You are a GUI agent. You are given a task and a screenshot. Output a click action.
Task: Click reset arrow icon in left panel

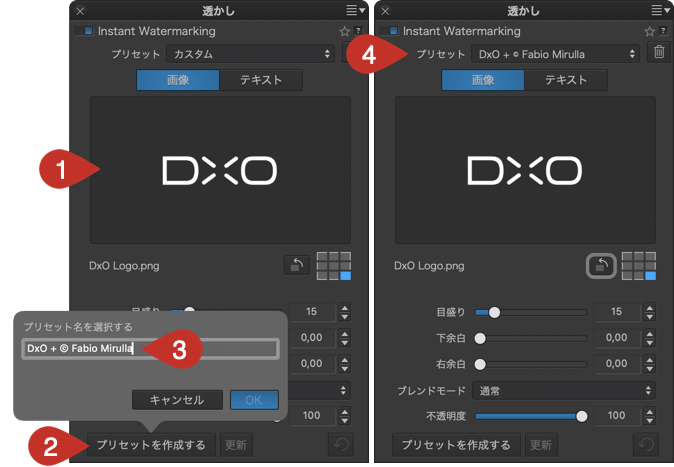[x=341, y=445]
